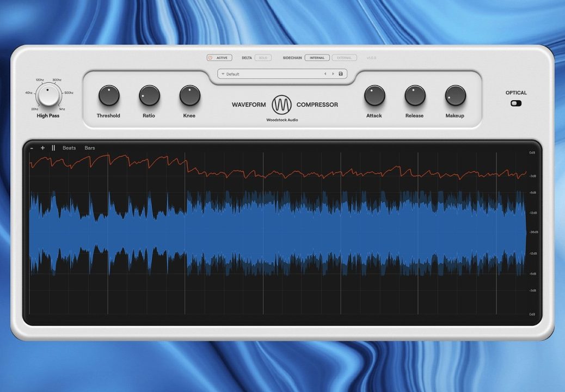Save preset with floppy disk icon
Viewport: 565px width, 392px height.
(x=341, y=74)
